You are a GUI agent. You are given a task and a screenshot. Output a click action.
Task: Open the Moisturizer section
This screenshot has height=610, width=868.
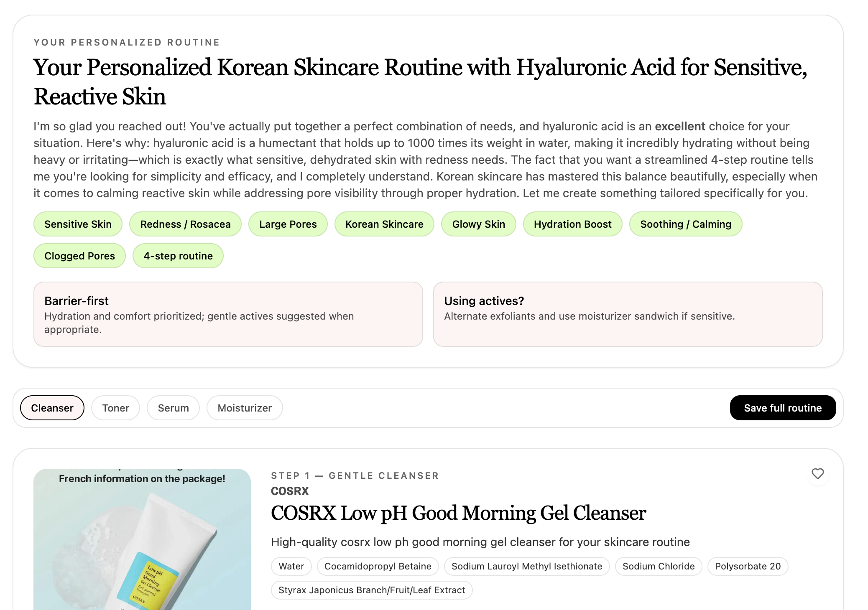pos(245,408)
